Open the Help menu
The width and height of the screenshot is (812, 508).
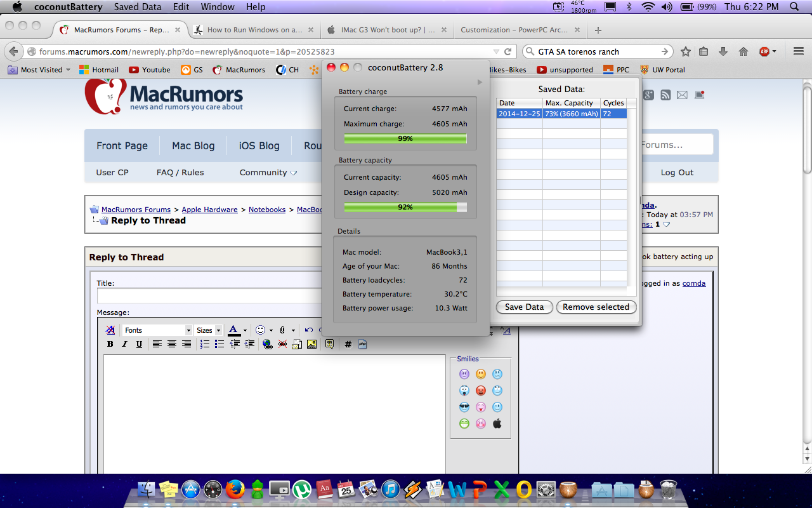(256, 7)
